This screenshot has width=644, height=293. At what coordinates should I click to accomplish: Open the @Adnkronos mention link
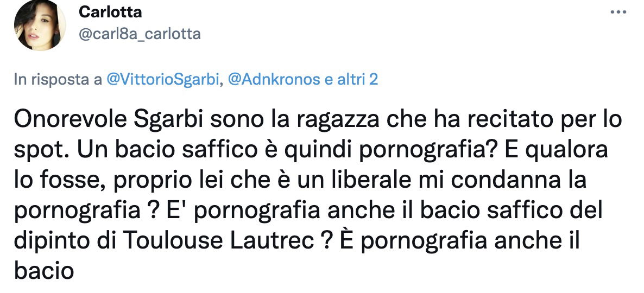pyautogui.click(x=274, y=79)
